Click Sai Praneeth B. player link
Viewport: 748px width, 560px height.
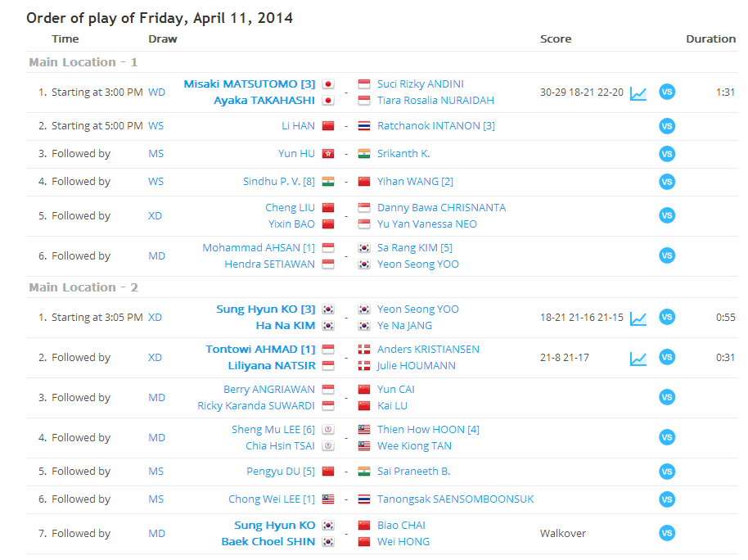pyautogui.click(x=413, y=472)
